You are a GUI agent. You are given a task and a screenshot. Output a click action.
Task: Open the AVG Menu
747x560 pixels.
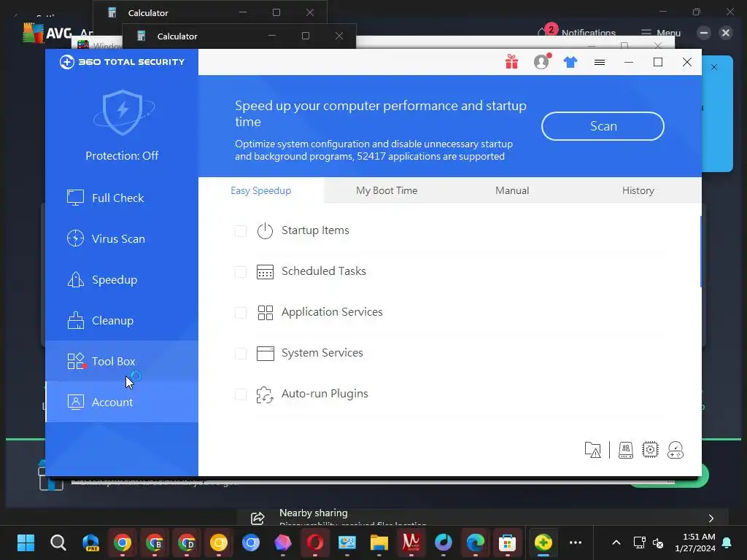(x=661, y=32)
